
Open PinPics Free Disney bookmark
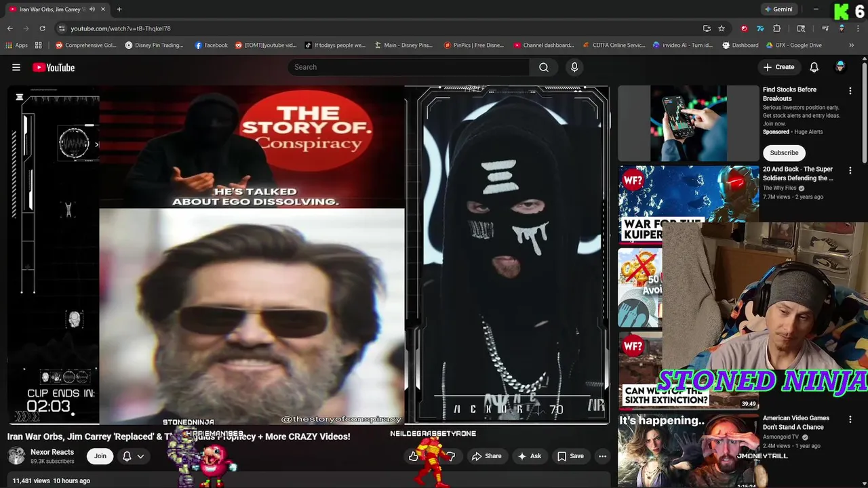[x=474, y=45]
